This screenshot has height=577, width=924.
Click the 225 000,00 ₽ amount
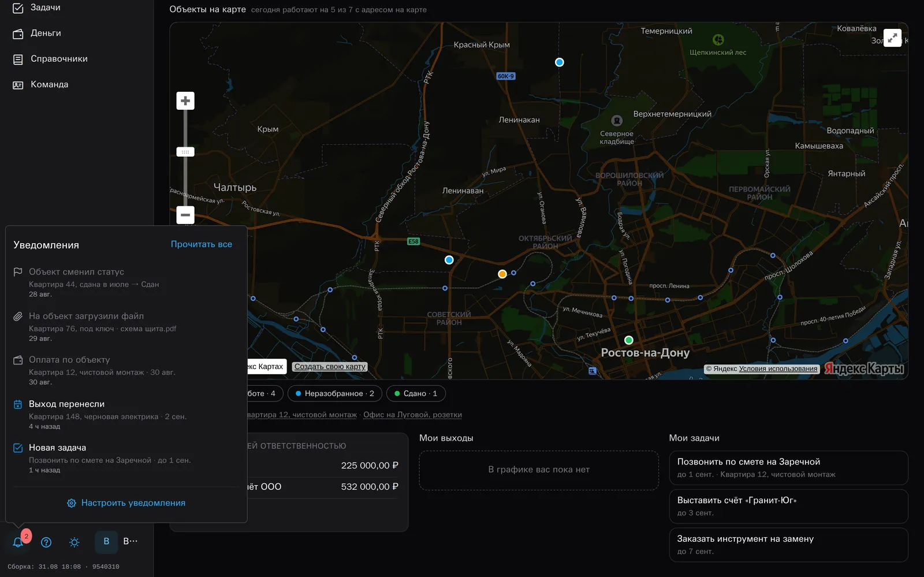tap(370, 466)
